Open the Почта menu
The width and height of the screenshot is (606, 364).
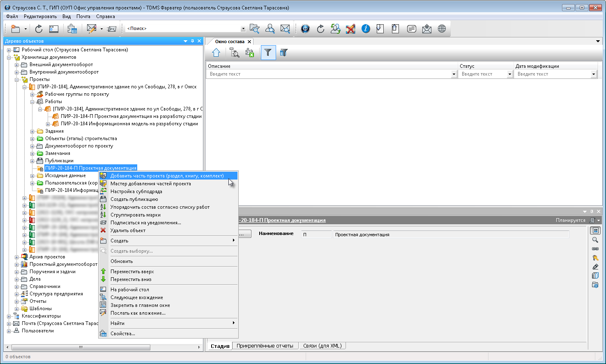(x=83, y=16)
